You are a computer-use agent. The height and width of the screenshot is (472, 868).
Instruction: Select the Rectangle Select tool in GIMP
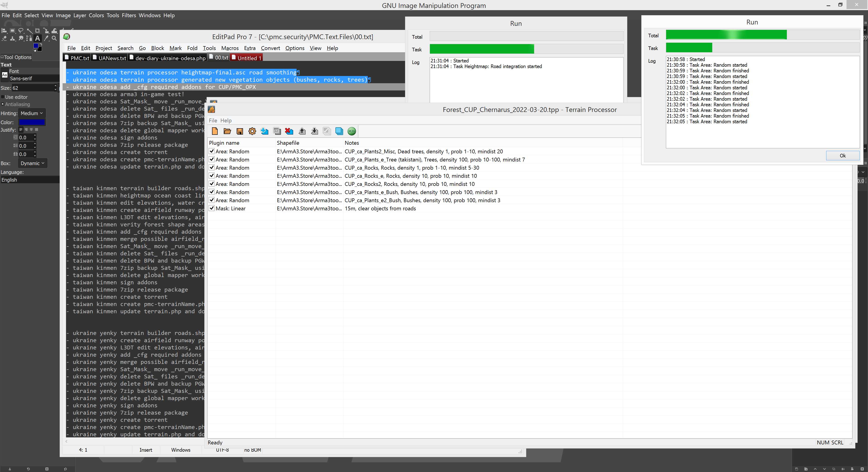[12, 31]
